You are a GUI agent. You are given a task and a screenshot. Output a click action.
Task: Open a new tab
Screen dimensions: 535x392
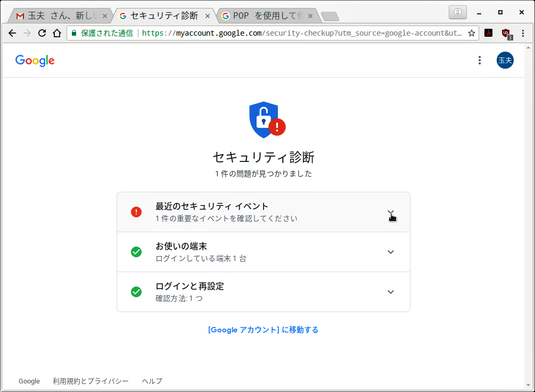pyautogui.click(x=330, y=16)
